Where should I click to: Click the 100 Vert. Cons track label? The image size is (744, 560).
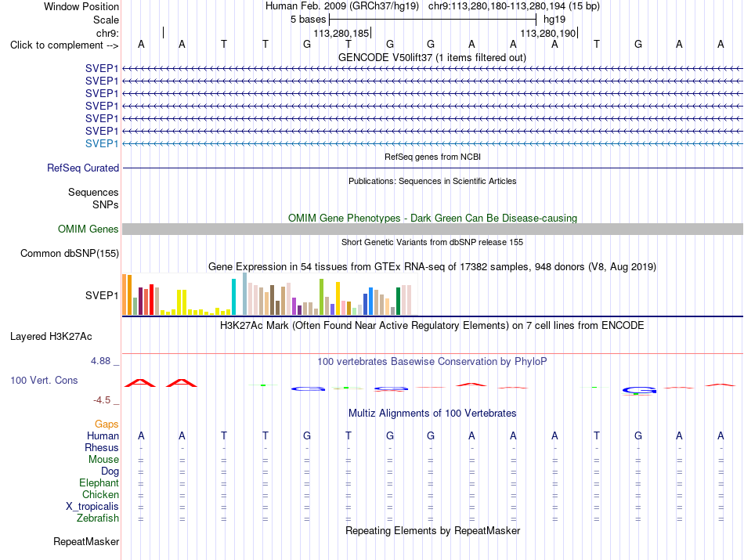click(x=44, y=380)
